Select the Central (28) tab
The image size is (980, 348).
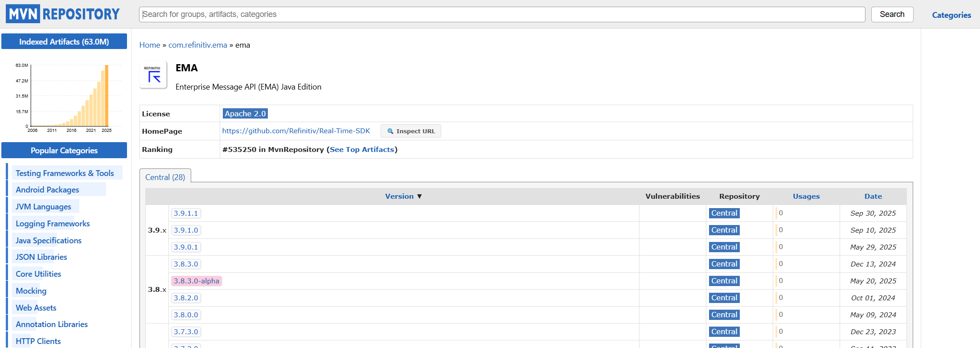(x=165, y=177)
